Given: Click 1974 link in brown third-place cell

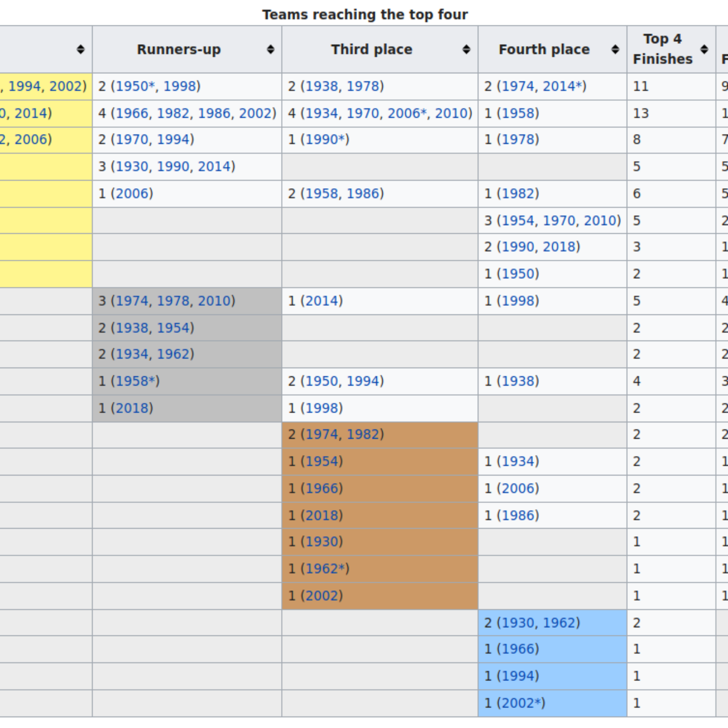Looking at the screenshot, I should point(321,435).
